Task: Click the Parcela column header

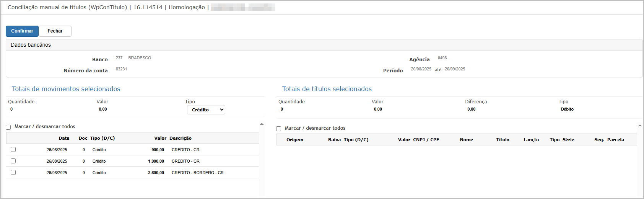Action: [616, 140]
